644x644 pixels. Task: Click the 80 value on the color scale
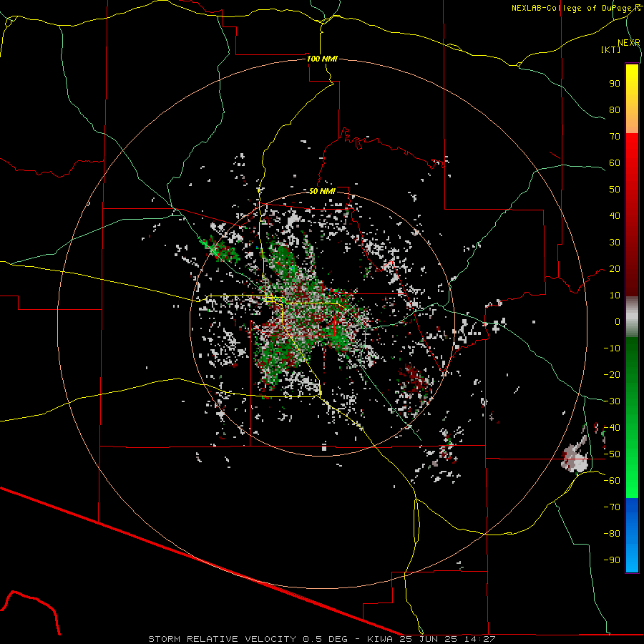click(615, 109)
